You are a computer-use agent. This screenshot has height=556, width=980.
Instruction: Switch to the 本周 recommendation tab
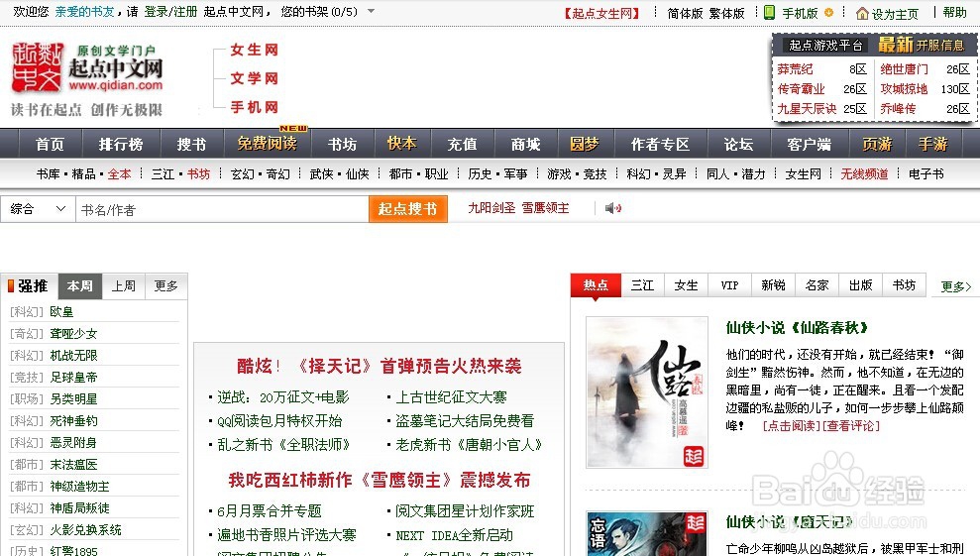click(80, 285)
